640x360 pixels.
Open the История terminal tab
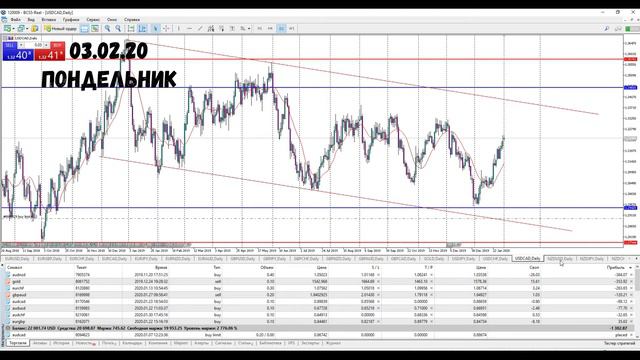[61, 343]
